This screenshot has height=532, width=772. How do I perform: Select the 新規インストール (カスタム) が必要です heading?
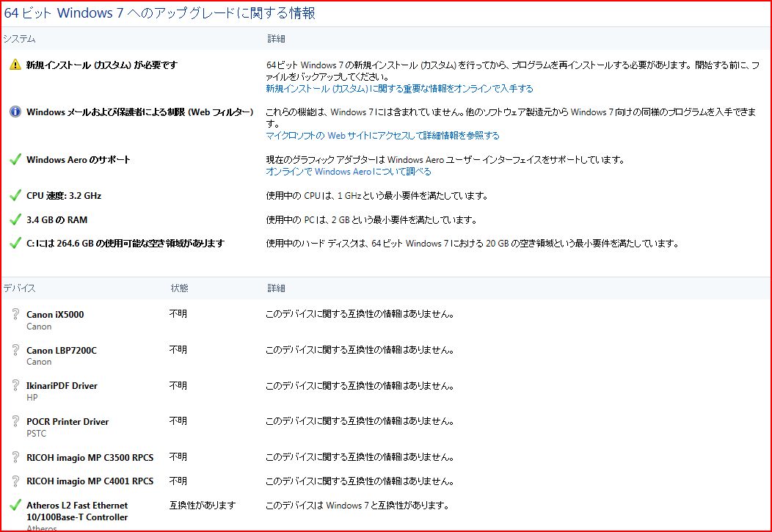(x=102, y=65)
